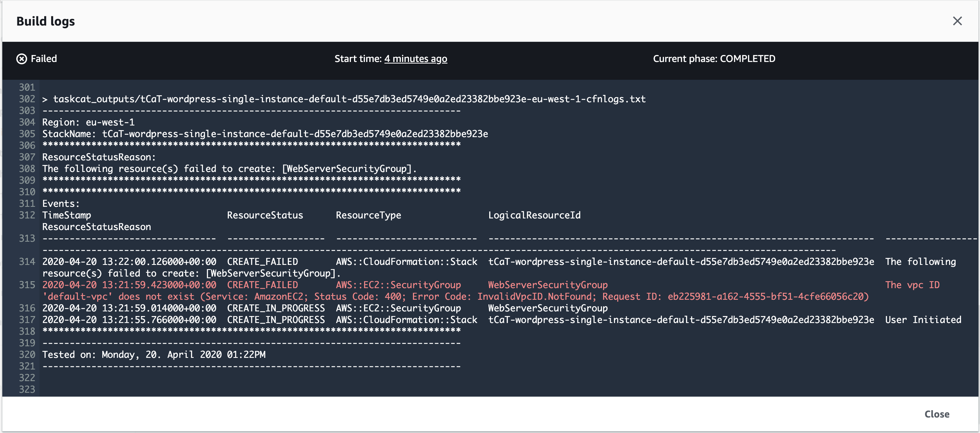Close the Build logs dialog with the X icon
This screenshot has width=980, height=433.
click(x=957, y=21)
